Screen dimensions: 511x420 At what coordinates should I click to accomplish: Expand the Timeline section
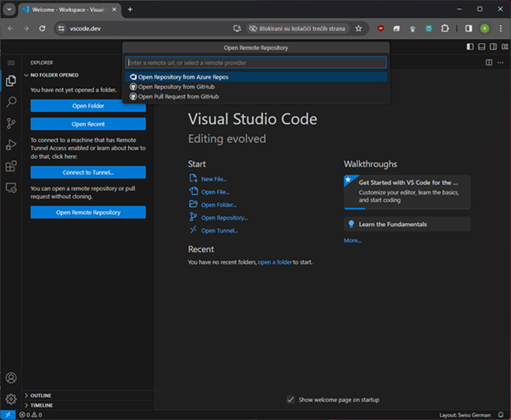88,405
